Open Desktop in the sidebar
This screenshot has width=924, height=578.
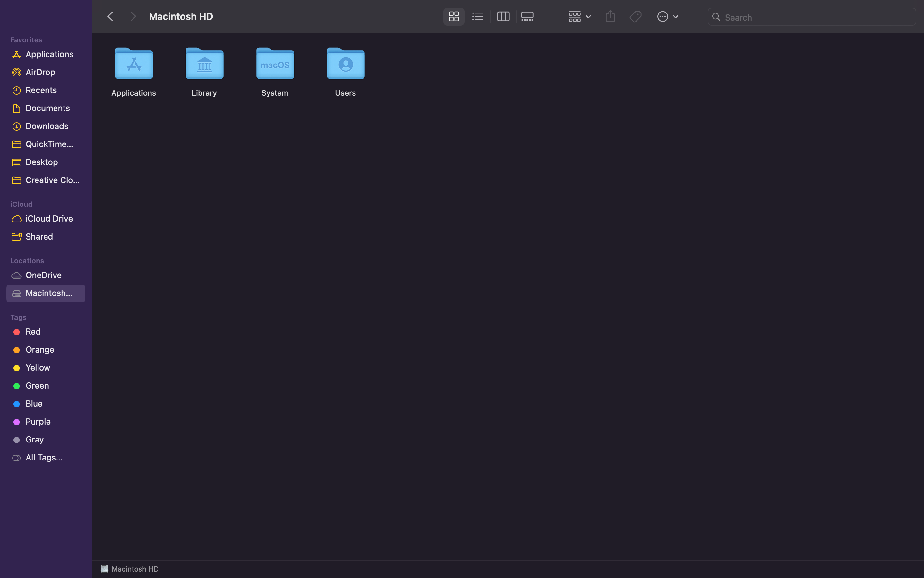pos(46,162)
